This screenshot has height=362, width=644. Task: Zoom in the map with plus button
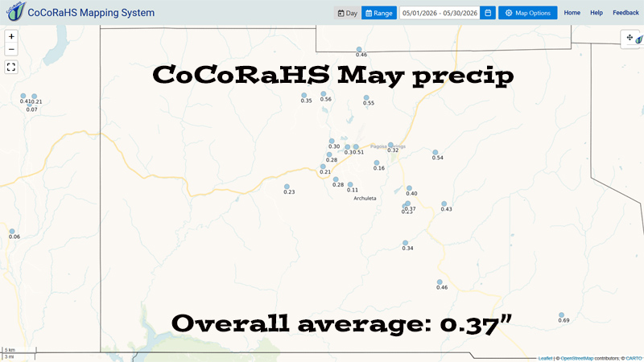pyautogui.click(x=11, y=36)
